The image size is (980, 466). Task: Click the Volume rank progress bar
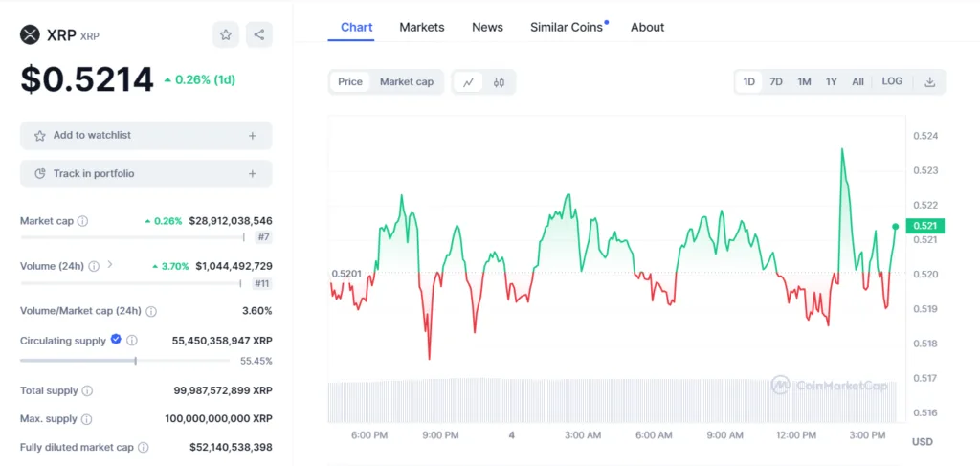(130, 283)
